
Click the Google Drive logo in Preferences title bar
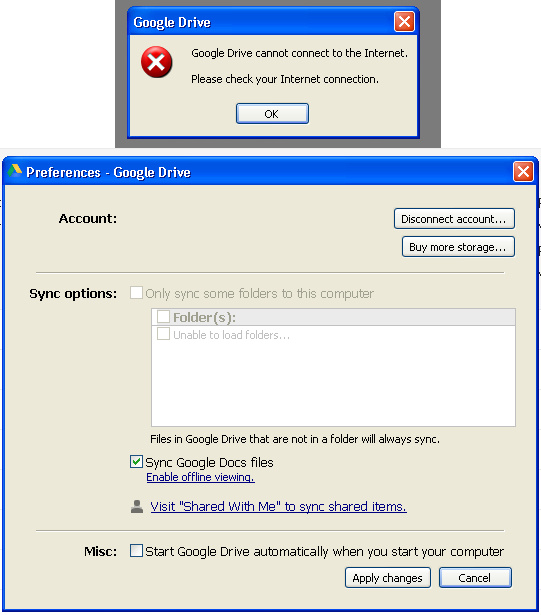coord(15,171)
